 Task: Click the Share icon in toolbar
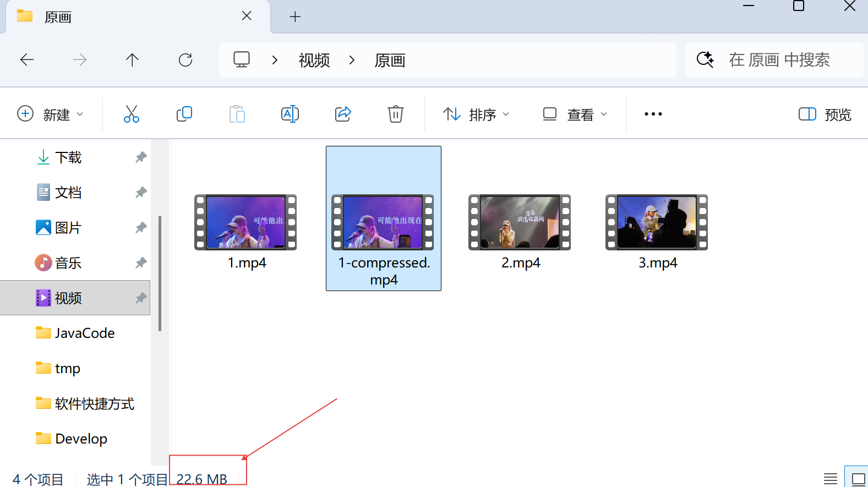tap(343, 114)
